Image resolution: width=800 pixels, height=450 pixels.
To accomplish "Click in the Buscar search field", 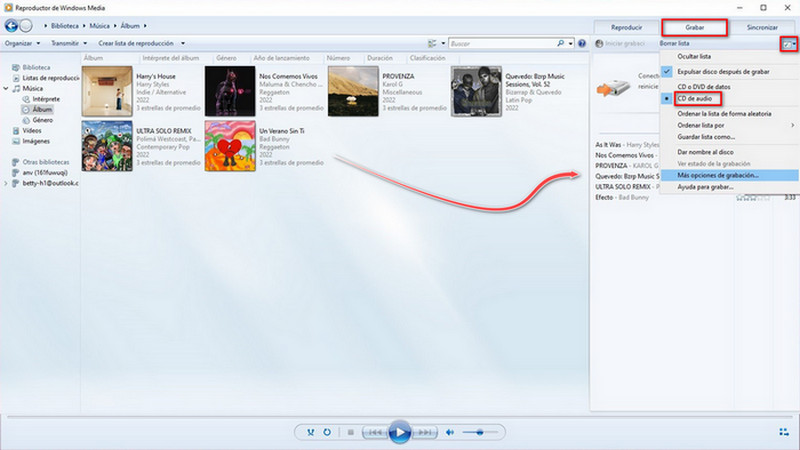I will point(502,43).
